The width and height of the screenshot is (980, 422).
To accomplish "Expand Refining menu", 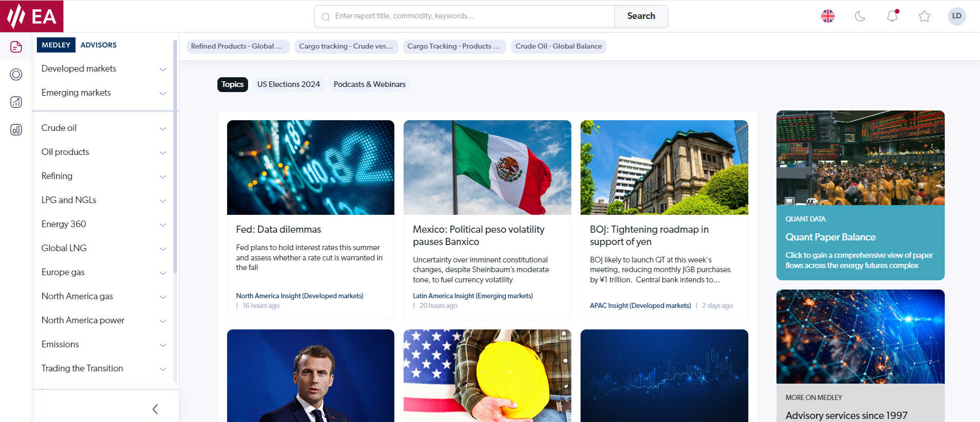I will click(104, 176).
